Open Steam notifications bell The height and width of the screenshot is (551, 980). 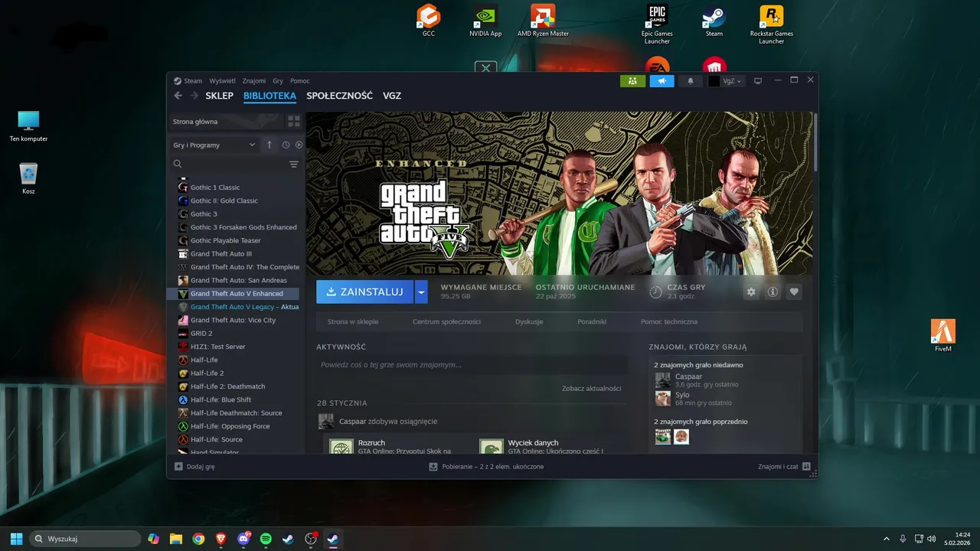tap(691, 80)
